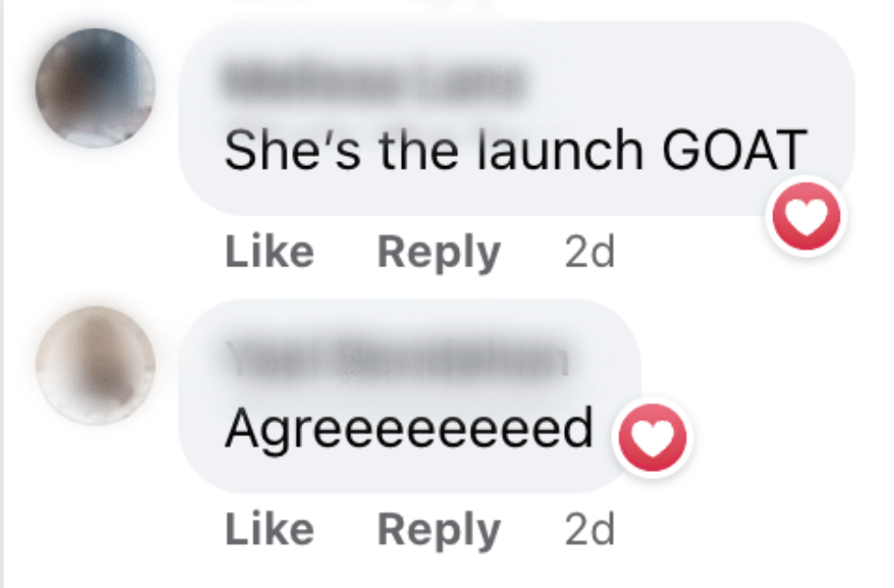894x588 pixels.
Task: Open the blurred author name above the GOAT comment
Action: [374, 83]
